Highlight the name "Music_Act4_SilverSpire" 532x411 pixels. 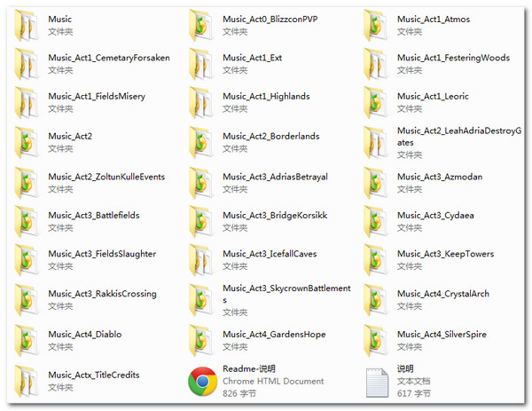pyautogui.click(x=442, y=335)
